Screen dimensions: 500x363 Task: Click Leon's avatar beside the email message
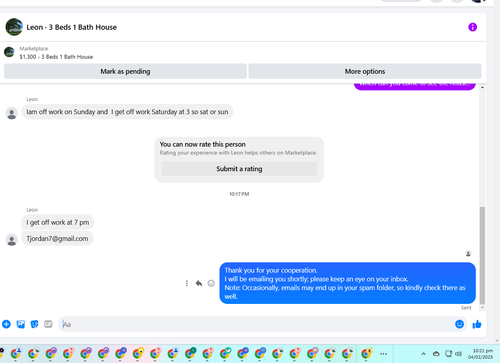[x=12, y=240]
